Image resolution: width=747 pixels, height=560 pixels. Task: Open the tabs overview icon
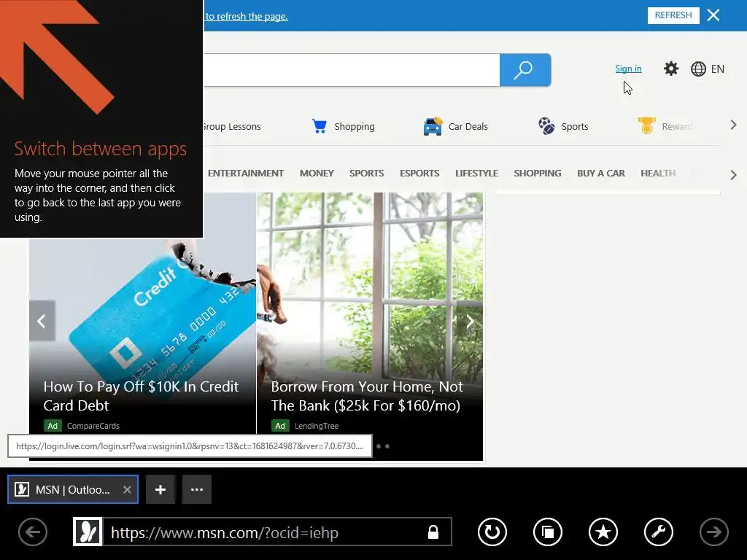pyautogui.click(x=548, y=532)
